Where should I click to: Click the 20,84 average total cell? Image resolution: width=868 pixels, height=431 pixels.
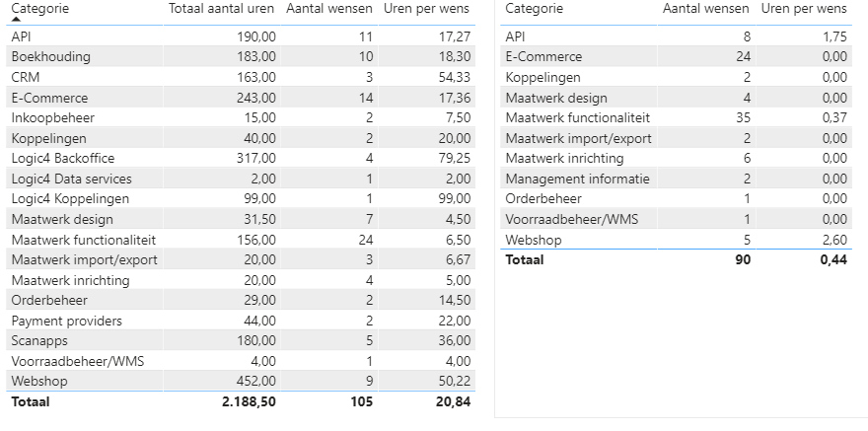[454, 402]
